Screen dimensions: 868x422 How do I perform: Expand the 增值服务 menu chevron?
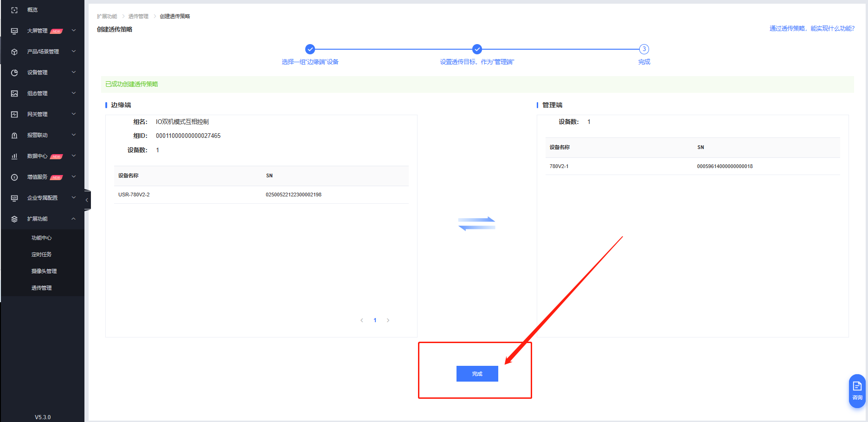(x=74, y=177)
